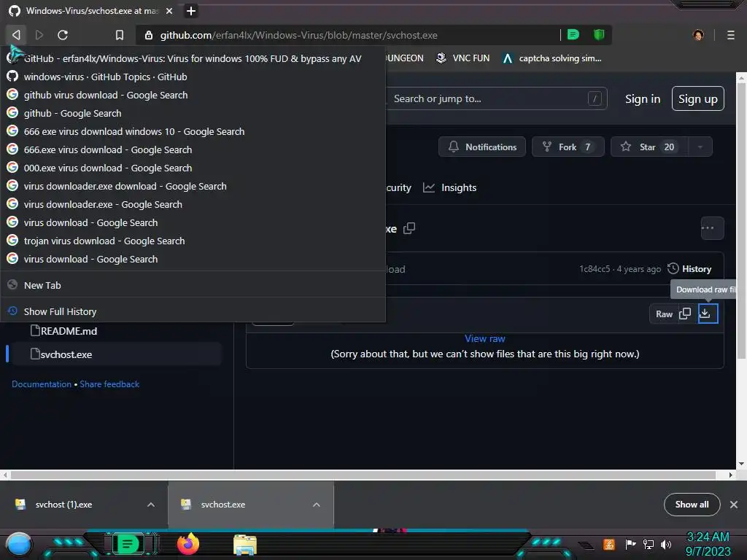Viewport: 747px width, 560px height.
Task: Click the Action Center flag tray icon
Action: 630,544
